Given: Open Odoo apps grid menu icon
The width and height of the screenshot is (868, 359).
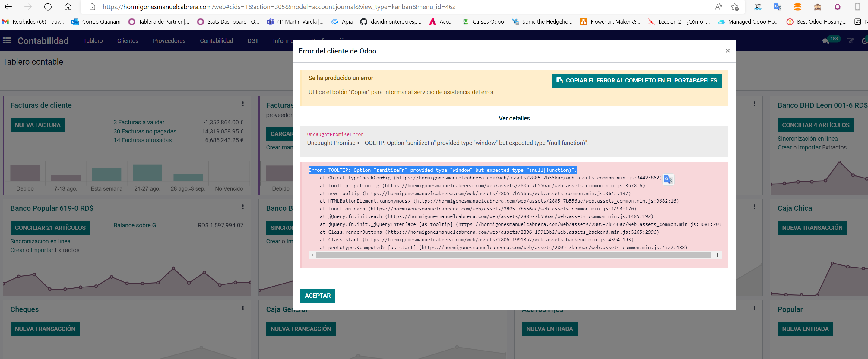Looking at the screenshot, I should tap(7, 40).
